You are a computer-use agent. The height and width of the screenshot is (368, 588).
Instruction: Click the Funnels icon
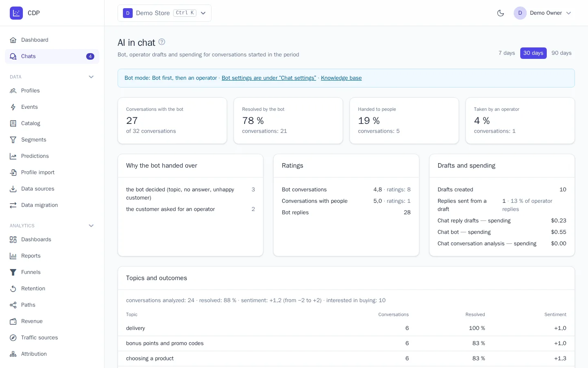13,272
